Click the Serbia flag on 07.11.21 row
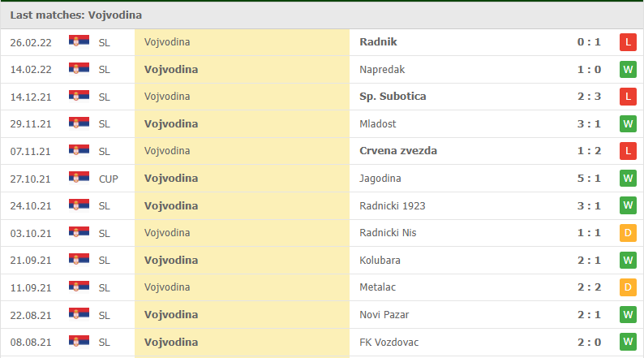 (79, 150)
